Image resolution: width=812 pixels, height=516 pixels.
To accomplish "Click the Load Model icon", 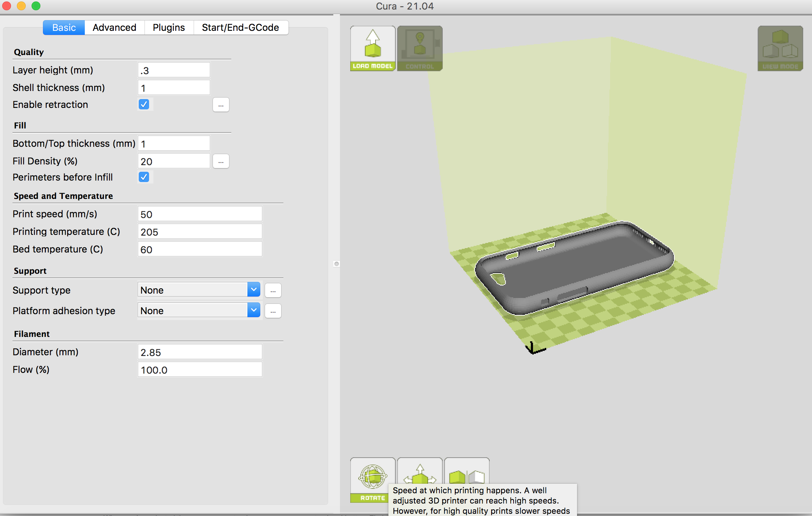I will (x=373, y=48).
